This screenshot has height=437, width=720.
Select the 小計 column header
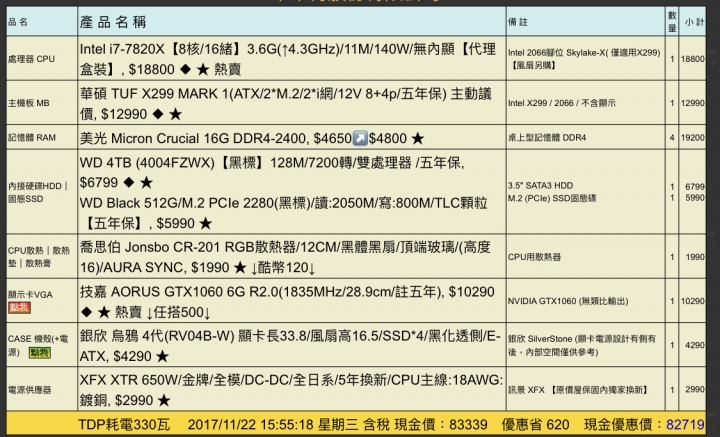[694, 22]
